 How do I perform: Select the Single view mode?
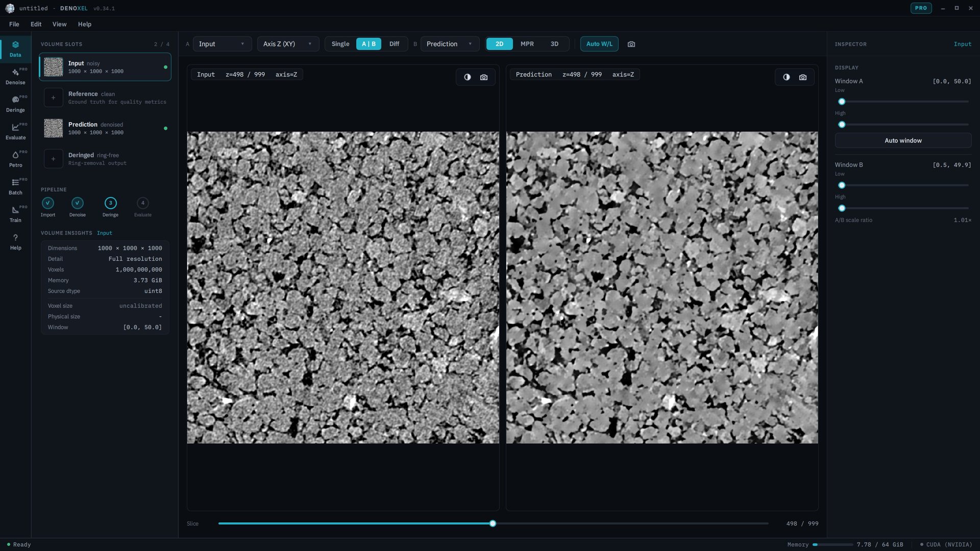pyautogui.click(x=340, y=44)
